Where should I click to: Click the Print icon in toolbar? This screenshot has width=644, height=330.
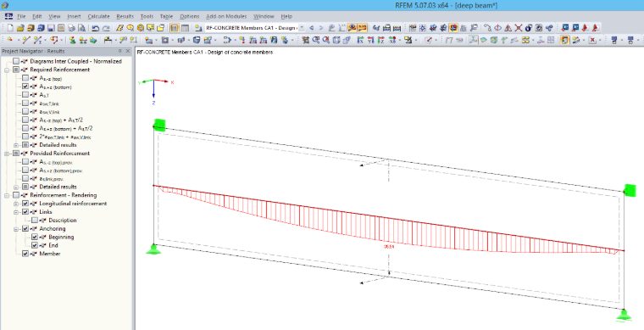click(71, 28)
